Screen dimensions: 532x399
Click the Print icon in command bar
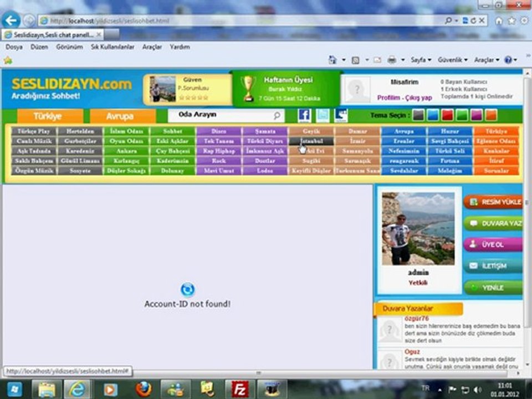point(392,60)
